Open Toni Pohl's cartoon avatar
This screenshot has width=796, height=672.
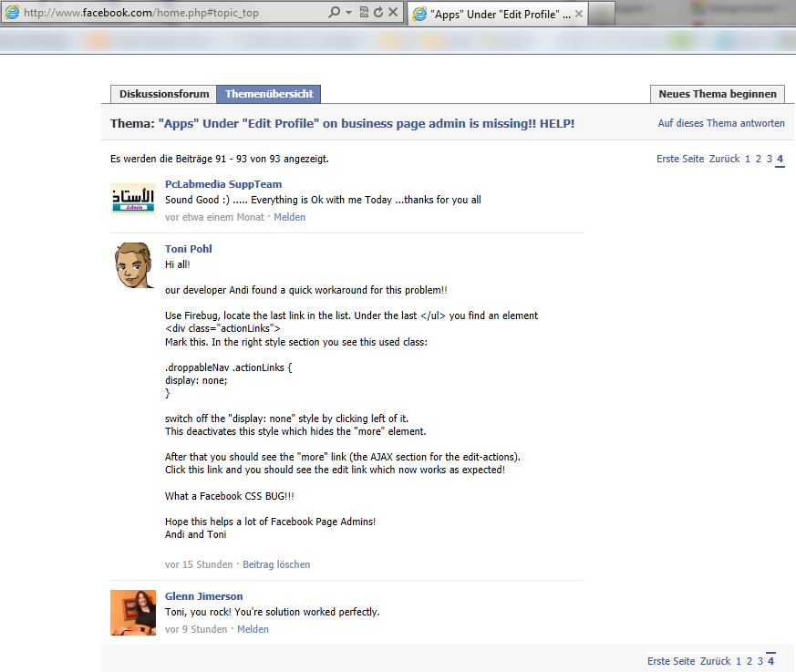click(133, 265)
